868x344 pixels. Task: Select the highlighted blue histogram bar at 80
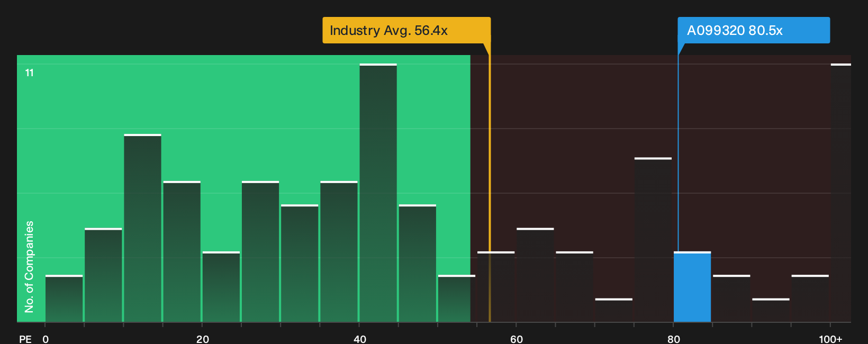[692, 287]
